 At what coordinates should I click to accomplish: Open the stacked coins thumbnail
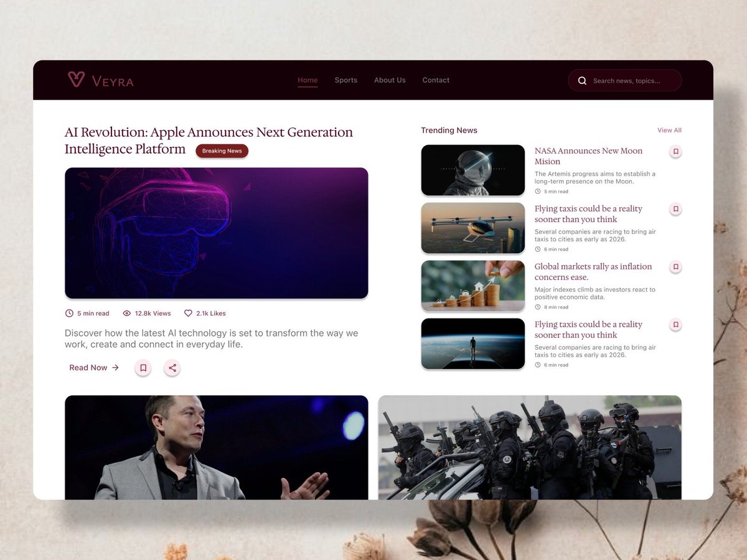pyautogui.click(x=473, y=286)
